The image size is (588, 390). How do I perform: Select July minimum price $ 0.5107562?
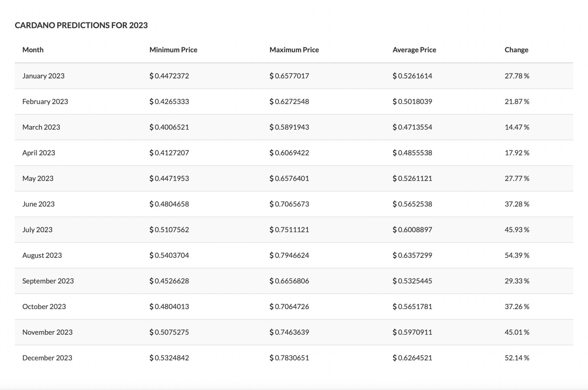169,230
